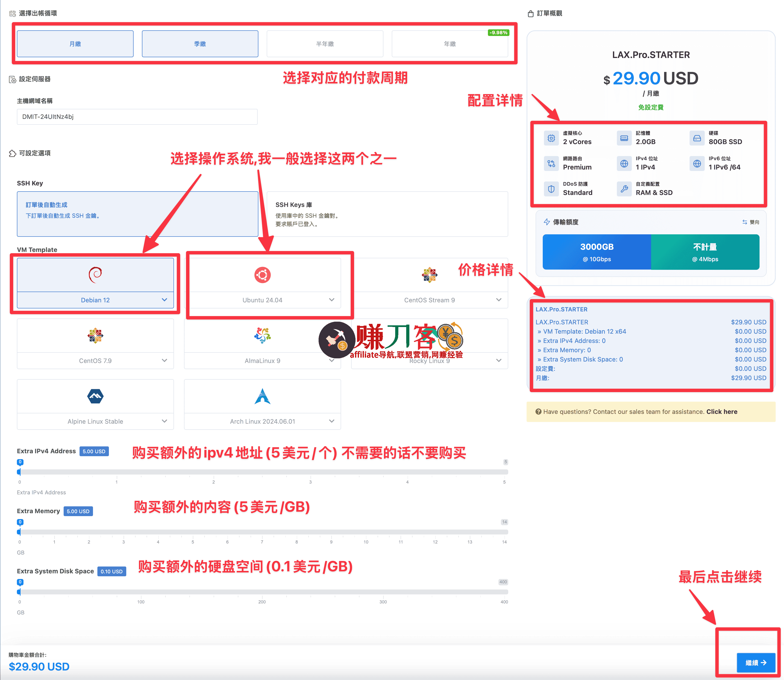Screen dimensions: 784x680
Task: Click the Extra Memory slider track
Action: (262, 532)
